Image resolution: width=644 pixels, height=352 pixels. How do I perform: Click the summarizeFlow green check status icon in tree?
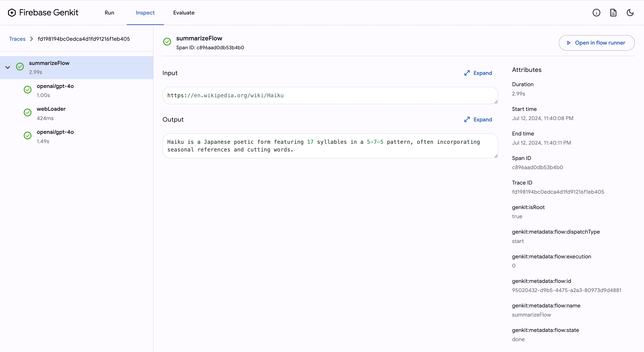click(20, 67)
